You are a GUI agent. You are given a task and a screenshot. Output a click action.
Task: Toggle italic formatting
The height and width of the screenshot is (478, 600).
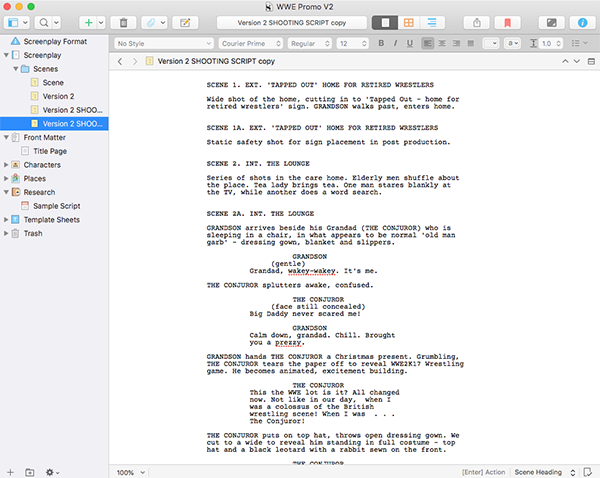(x=395, y=43)
